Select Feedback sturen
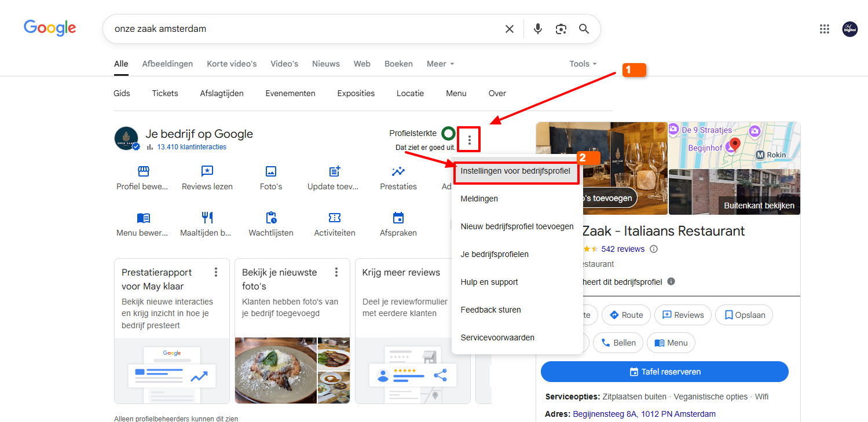The height and width of the screenshot is (422, 868). [x=517, y=310]
